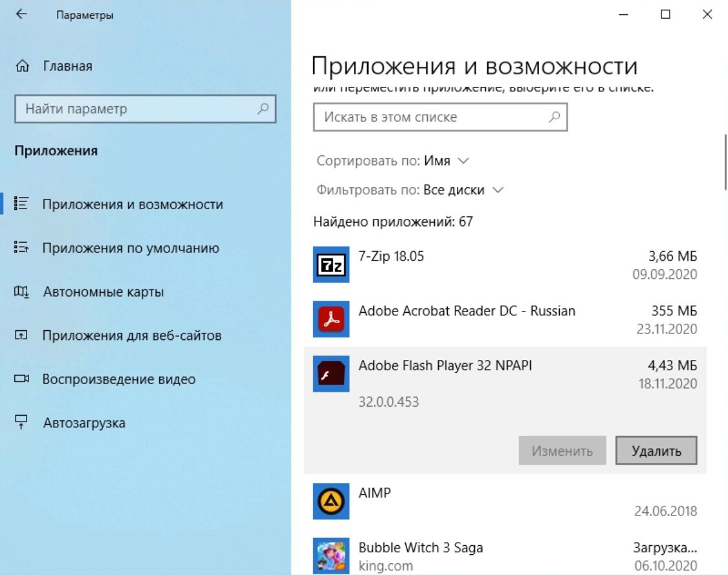The height and width of the screenshot is (575, 728).
Task: Maximize the Параметры window
Action: (665, 14)
